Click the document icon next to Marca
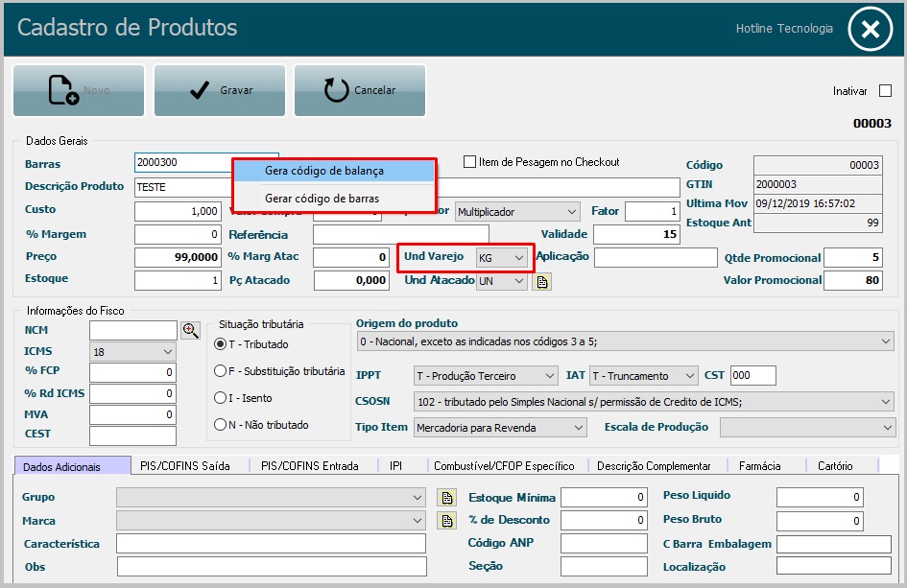This screenshot has width=907, height=588. tap(446, 520)
